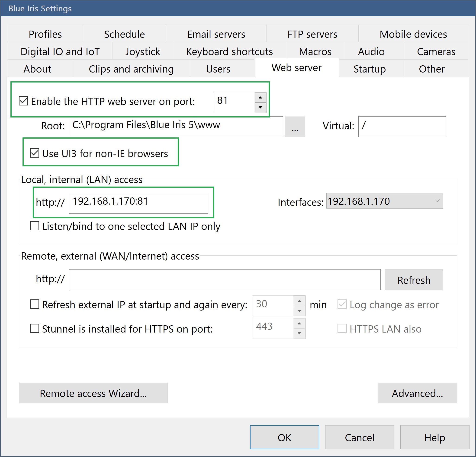Click the remote WAN address field

[x=225, y=280]
